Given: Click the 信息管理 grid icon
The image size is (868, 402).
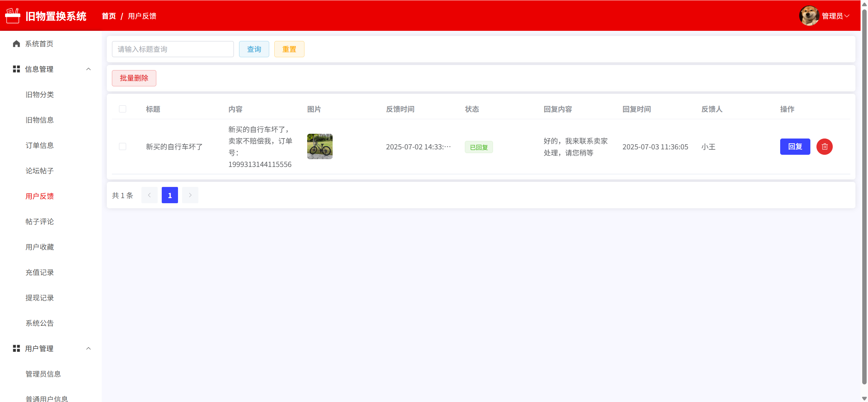Looking at the screenshot, I should (x=16, y=69).
